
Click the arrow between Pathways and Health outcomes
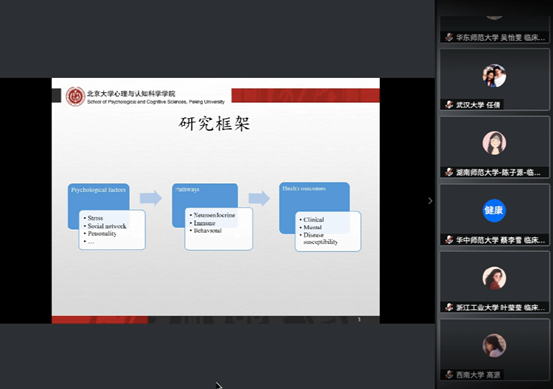pos(259,198)
